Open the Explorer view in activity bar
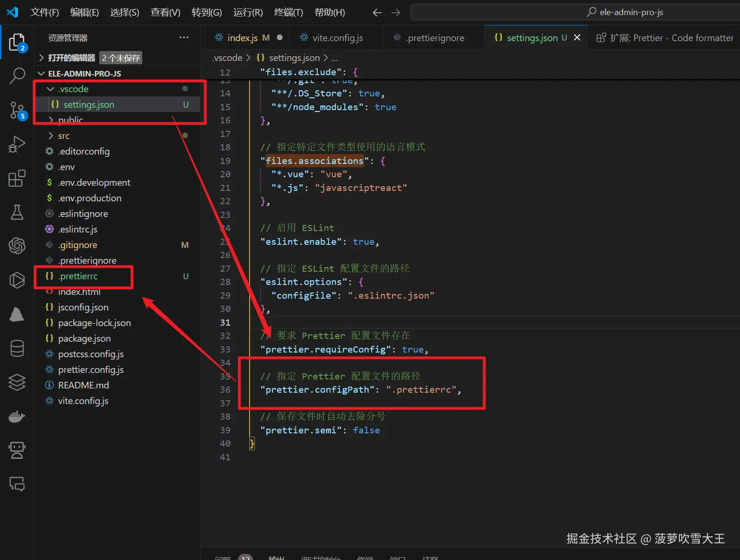Image resolution: width=740 pixels, height=560 pixels. click(x=17, y=43)
